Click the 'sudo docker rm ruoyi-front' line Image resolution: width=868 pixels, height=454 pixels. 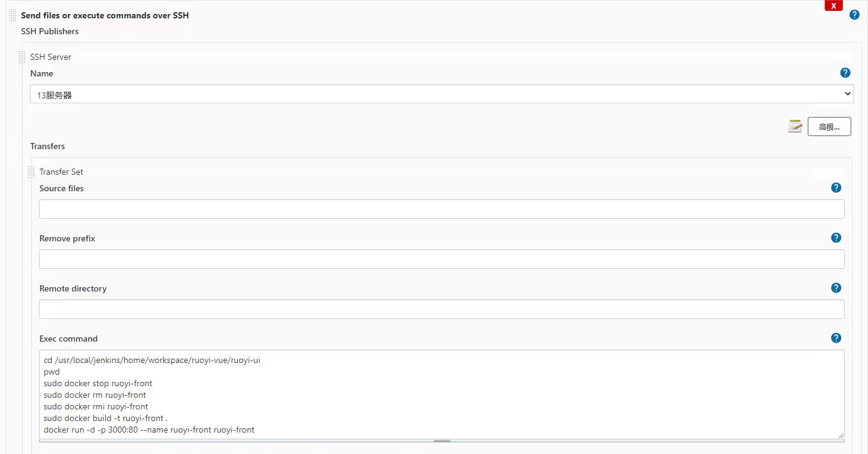pos(95,395)
